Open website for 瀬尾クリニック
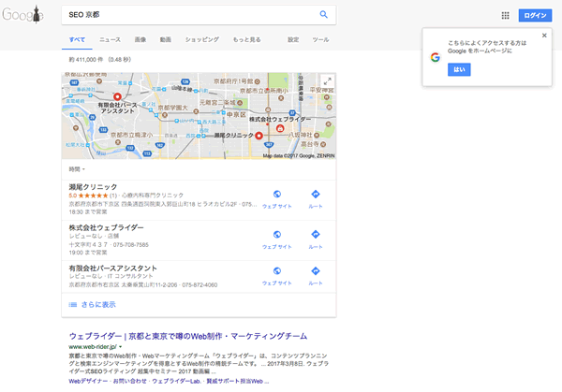Screen dimensions: 562x392 pos(277,196)
